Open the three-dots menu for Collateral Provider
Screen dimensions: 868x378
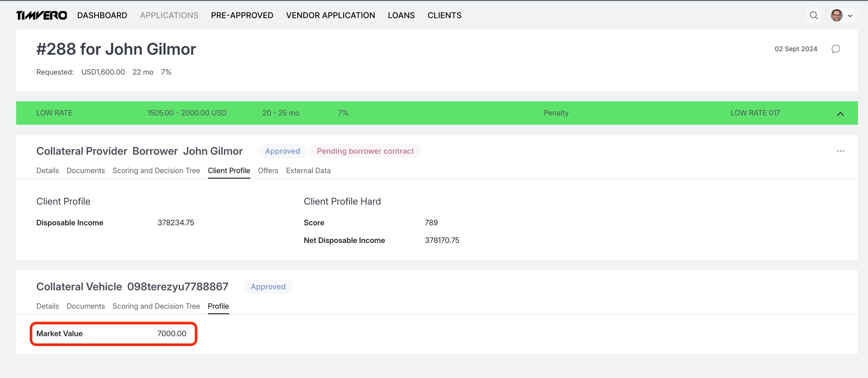(x=840, y=151)
